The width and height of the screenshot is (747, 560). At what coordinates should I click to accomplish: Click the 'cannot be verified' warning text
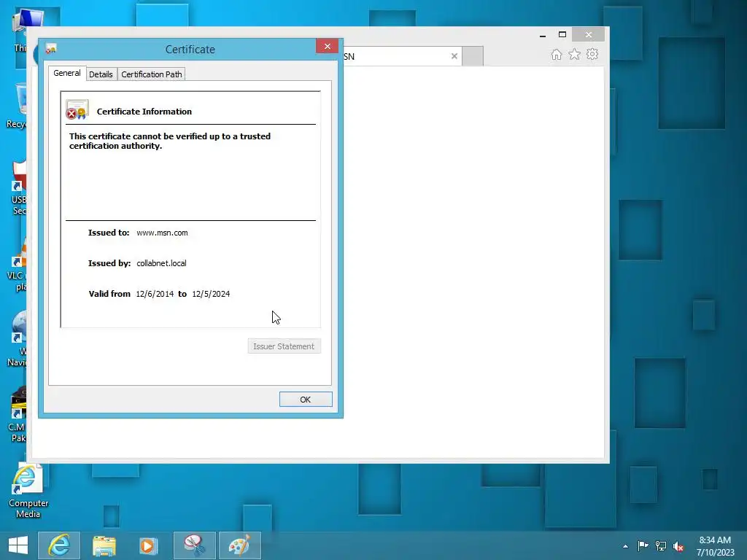tap(169, 141)
